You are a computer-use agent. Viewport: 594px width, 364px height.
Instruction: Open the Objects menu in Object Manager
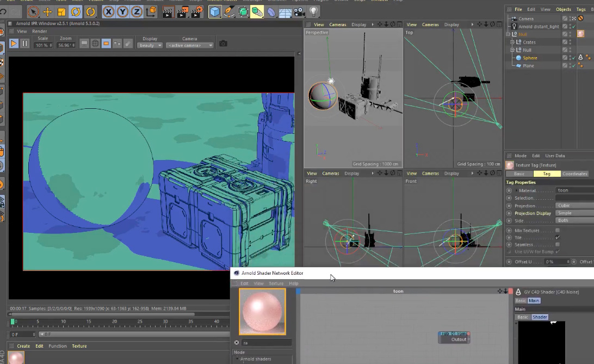click(x=564, y=9)
